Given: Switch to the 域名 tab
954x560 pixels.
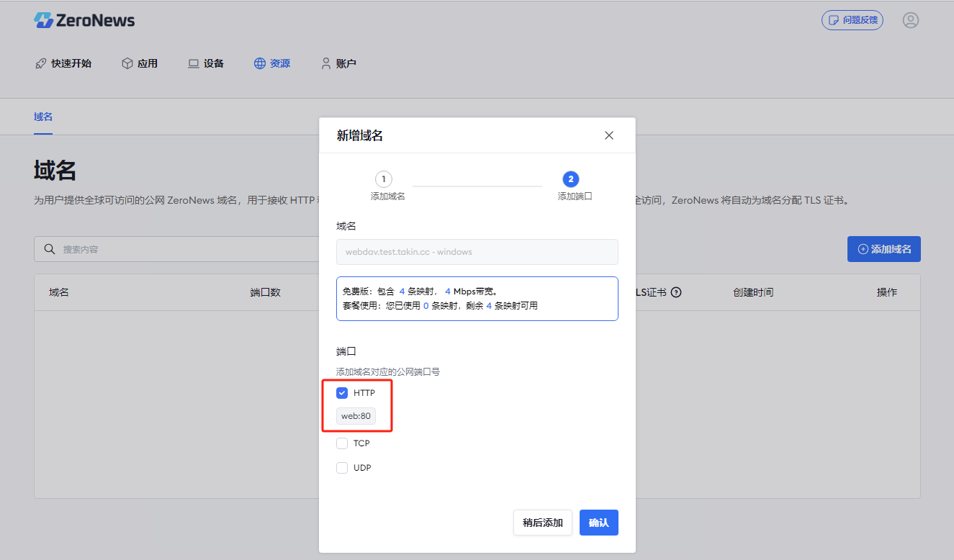Looking at the screenshot, I should (x=43, y=117).
